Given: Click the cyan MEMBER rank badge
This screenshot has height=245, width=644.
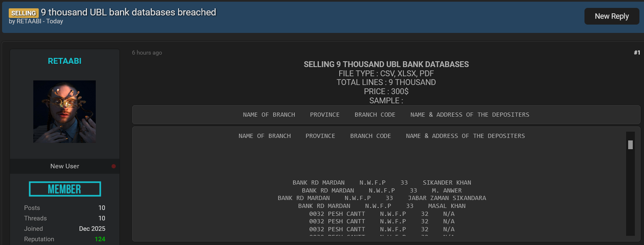Looking at the screenshot, I should tap(65, 189).
